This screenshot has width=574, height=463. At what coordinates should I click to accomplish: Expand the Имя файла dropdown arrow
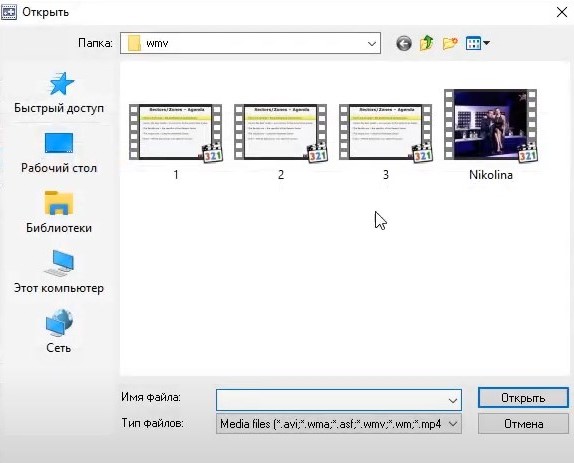point(453,400)
